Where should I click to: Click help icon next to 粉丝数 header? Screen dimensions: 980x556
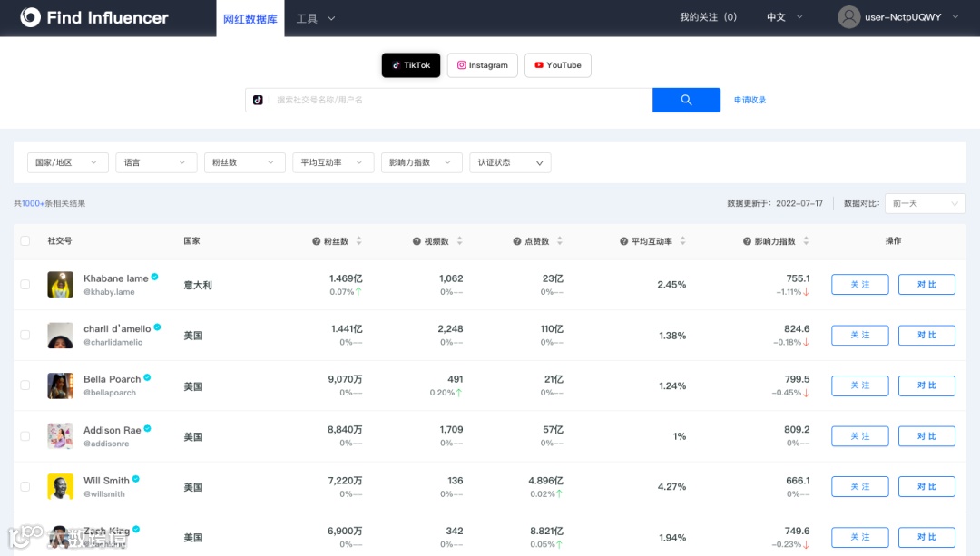click(x=317, y=242)
